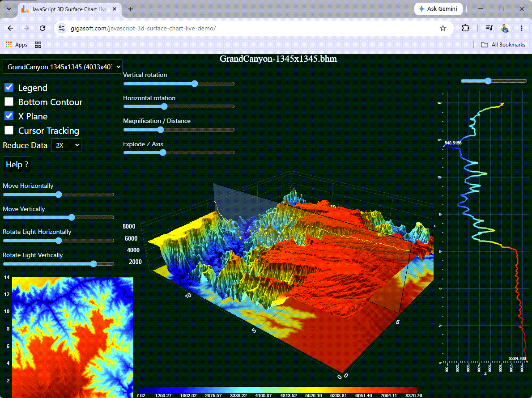
Task: Click the Magnification / Distance slider
Action: 179,130
